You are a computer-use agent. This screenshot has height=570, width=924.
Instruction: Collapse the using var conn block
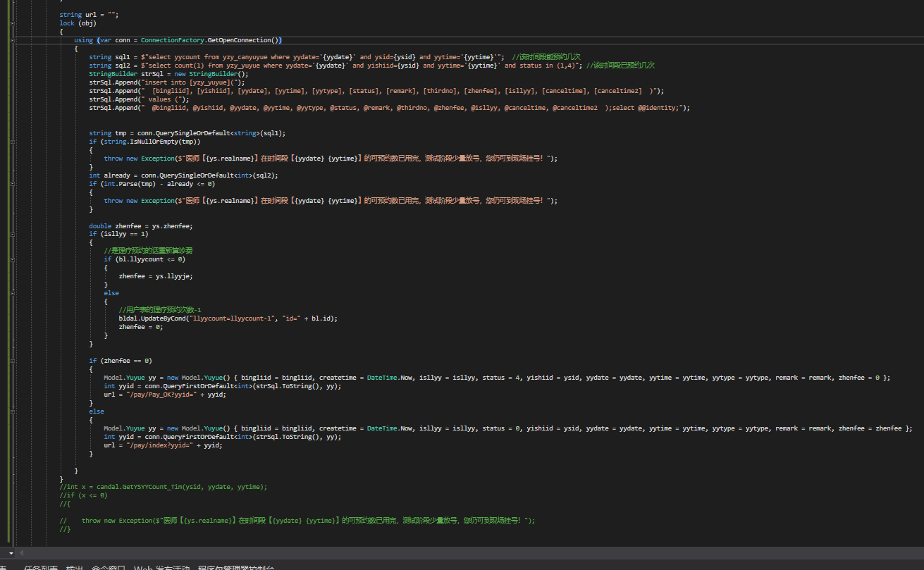13,40
